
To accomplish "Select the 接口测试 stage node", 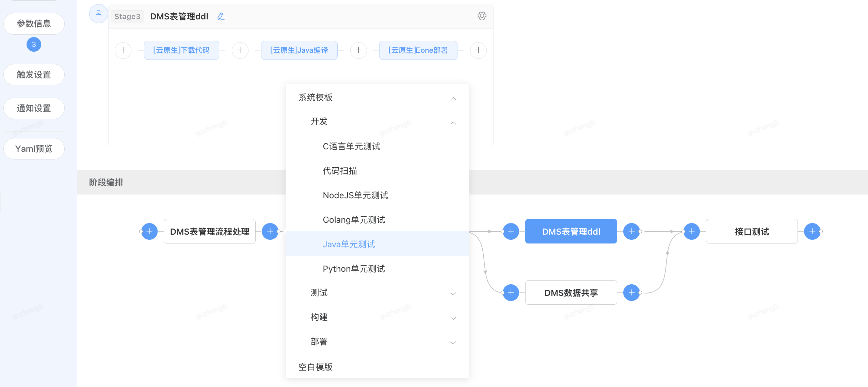I will click(752, 232).
